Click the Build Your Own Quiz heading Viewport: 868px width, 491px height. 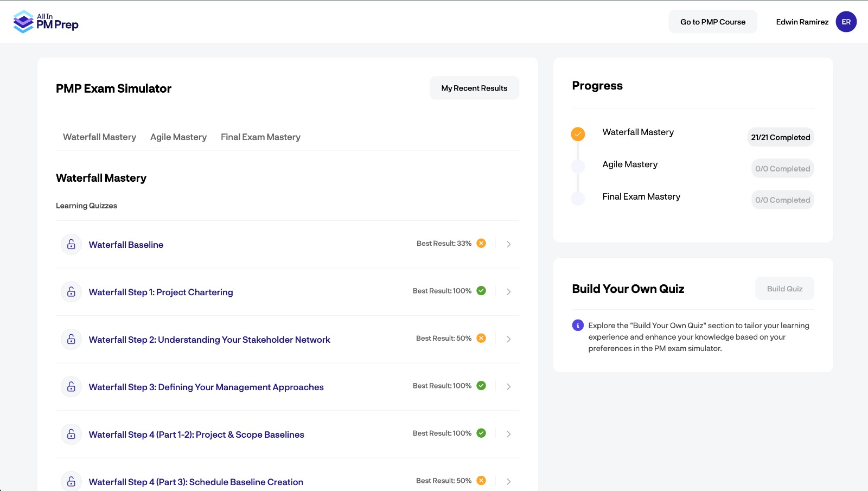pyautogui.click(x=628, y=289)
